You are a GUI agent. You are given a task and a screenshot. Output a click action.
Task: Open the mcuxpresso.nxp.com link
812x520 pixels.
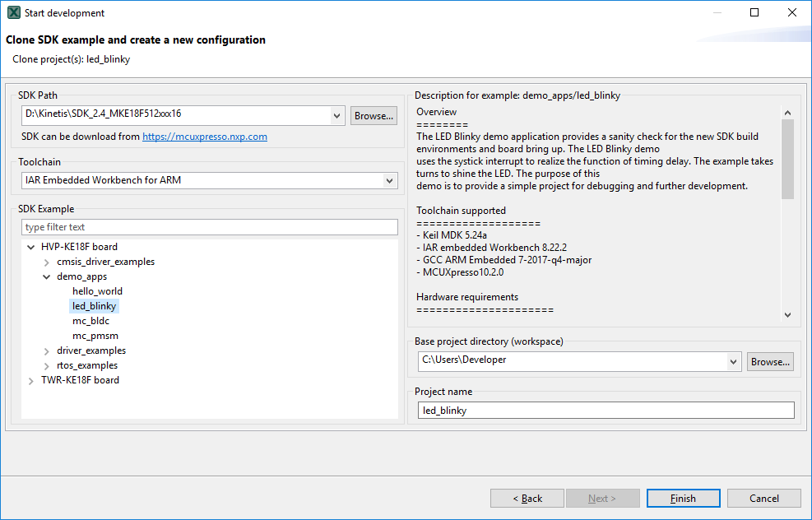click(x=205, y=137)
